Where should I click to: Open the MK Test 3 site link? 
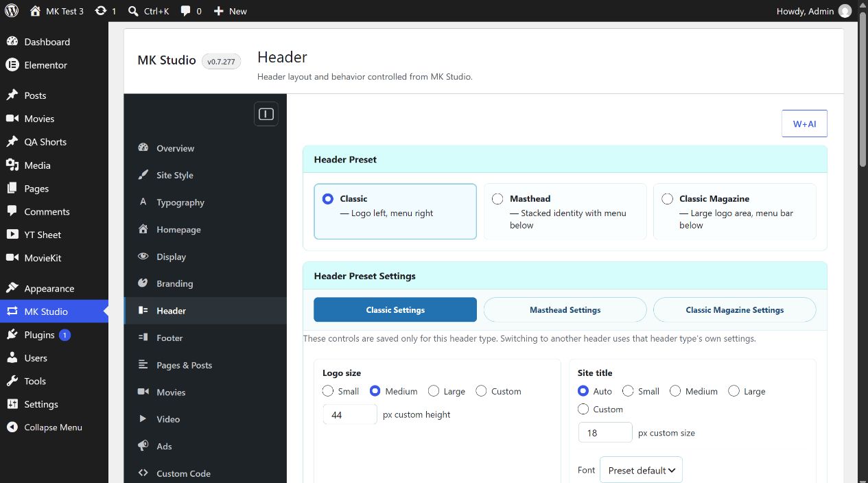coord(57,11)
